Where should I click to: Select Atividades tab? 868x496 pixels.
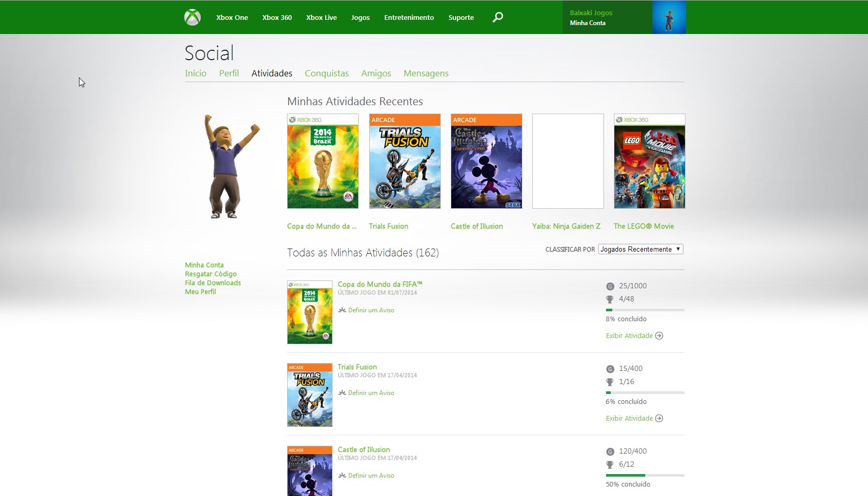pos(272,73)
